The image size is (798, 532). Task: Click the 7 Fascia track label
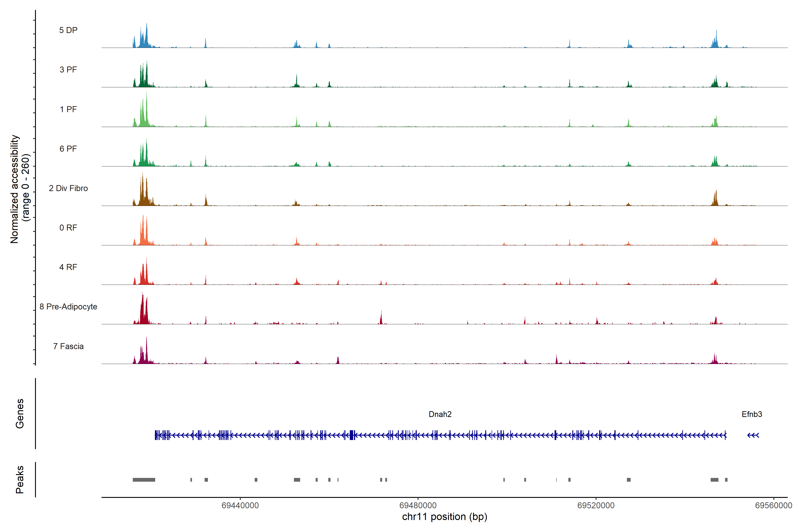click(68, 346)
